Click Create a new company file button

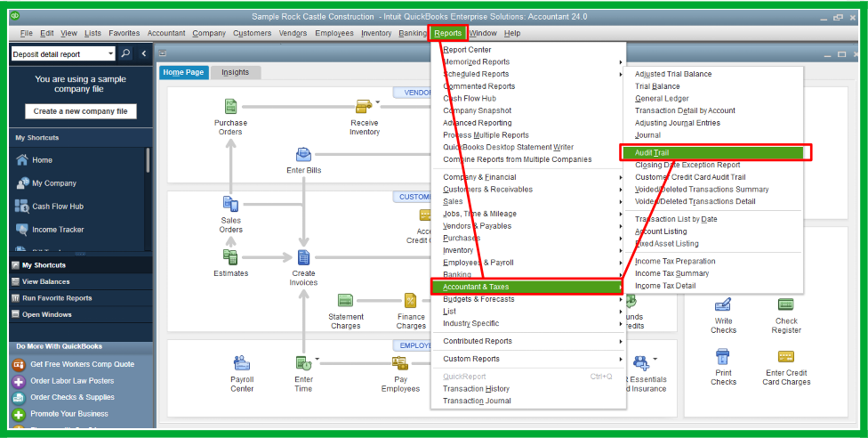point(80,111)
